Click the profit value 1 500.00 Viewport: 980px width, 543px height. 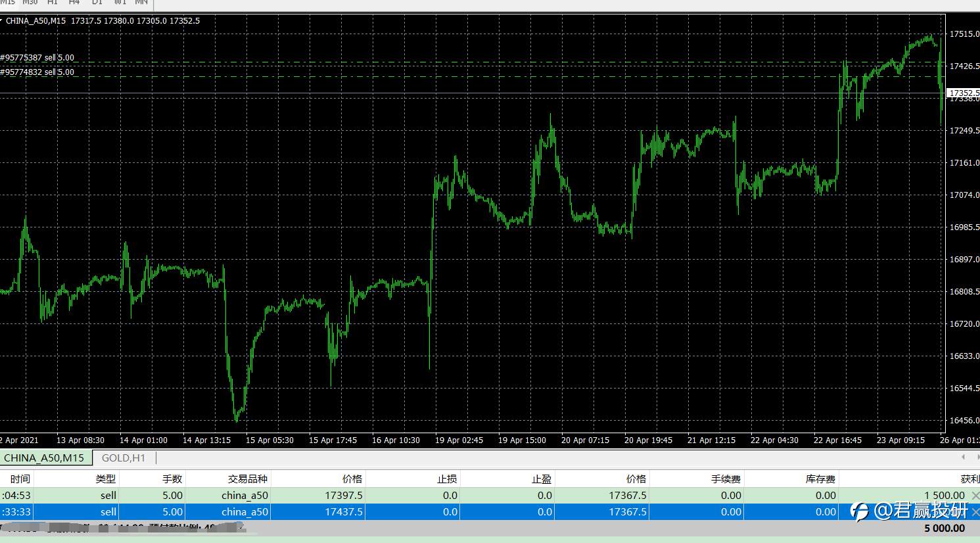point(945,496)
